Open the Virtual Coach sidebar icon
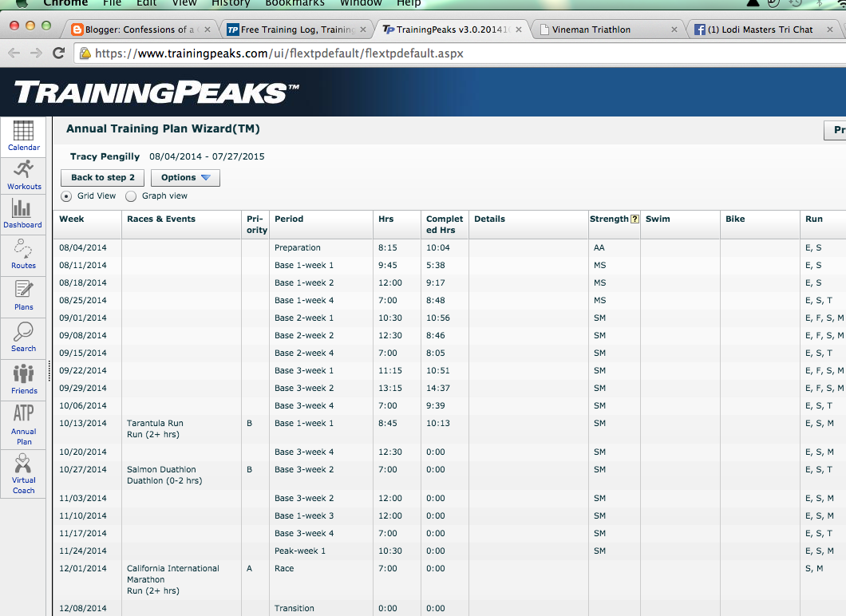Screen dimensions: 846x616 point(23,474)
